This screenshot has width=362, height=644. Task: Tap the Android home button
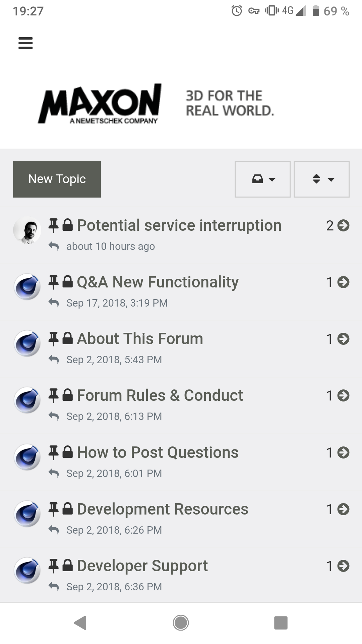(x=181, y=623)
